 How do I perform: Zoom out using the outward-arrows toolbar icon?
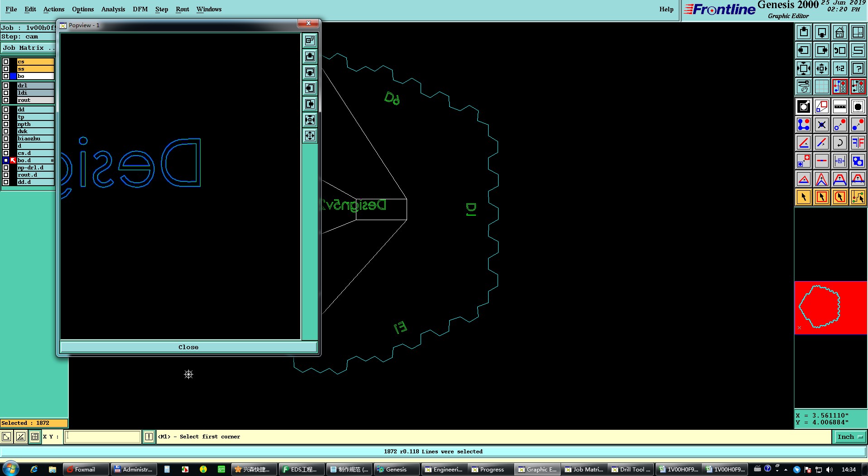[x=822, y=68]
